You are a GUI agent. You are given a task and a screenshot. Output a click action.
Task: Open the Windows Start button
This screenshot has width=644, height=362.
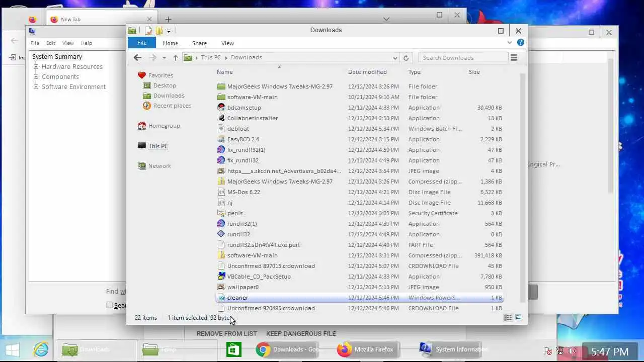coord(13,349)
